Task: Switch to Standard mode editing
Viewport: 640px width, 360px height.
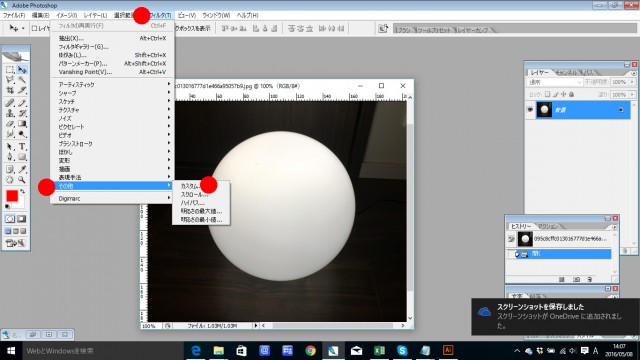Action: 10,219
